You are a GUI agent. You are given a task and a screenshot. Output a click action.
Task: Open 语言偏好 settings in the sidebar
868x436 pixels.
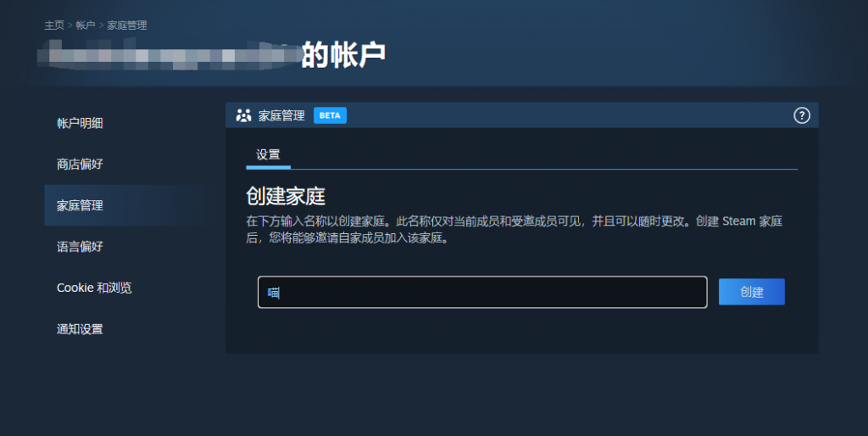click(x=80, y=247)
